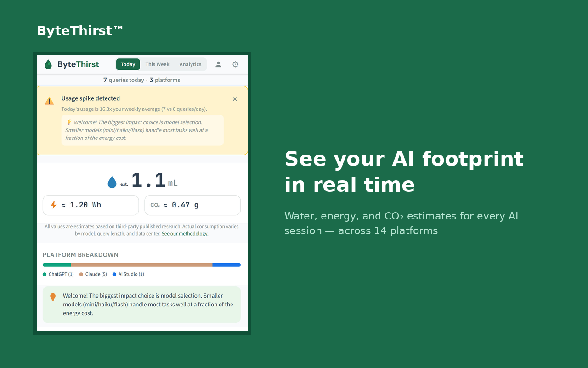The image size is (588, 368).
Task: Click the AI Studio (1) legend entry
Action: [x=128, y=274]
